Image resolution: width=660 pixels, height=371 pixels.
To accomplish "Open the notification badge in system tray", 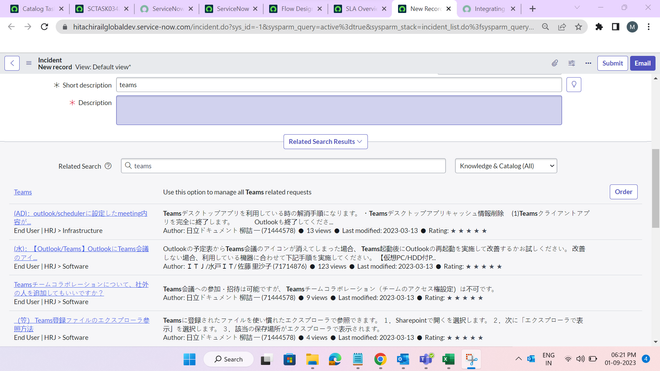I will pyautogui.click(x=646, y=359).
